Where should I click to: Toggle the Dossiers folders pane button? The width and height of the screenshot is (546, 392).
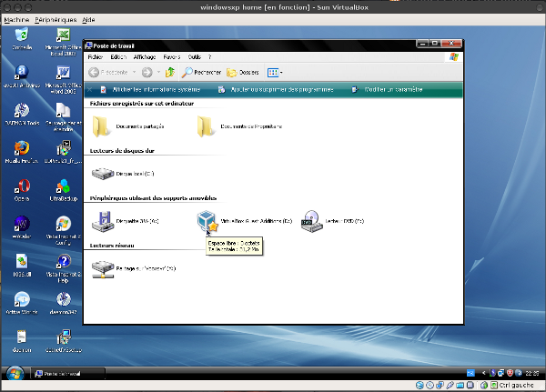243,73
